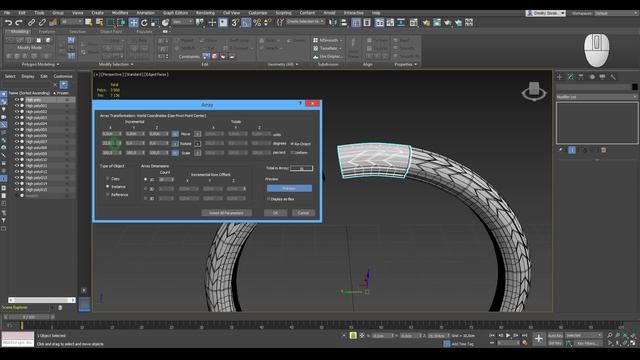Open the Motion command panel tab
Image resolution: width=640 pixels, height=360 pixels.
coord(592,77)
